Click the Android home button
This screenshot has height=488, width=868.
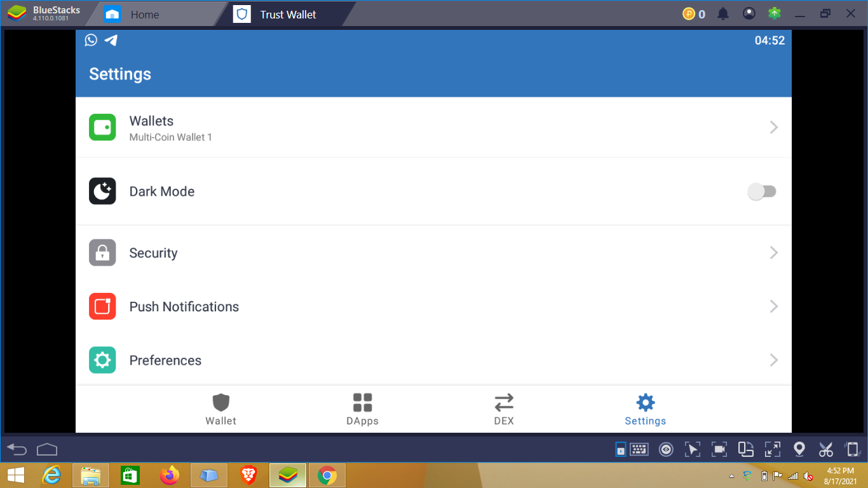(x=47, y=450)
